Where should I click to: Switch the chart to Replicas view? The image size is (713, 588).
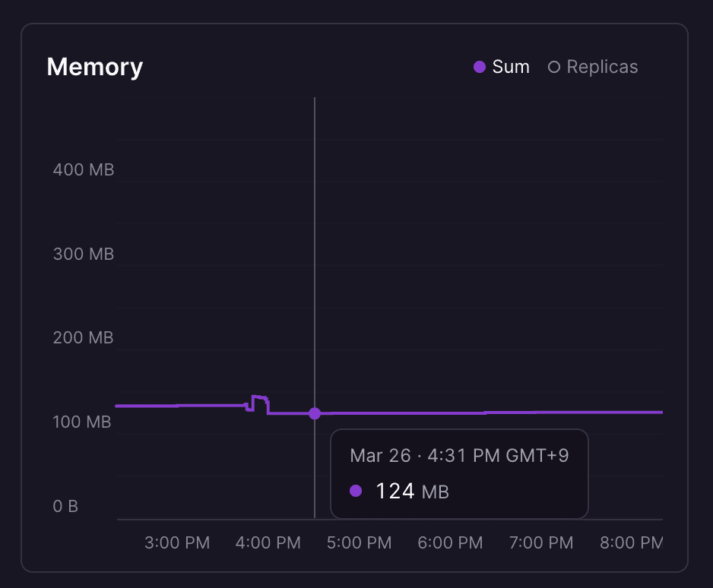602,67
